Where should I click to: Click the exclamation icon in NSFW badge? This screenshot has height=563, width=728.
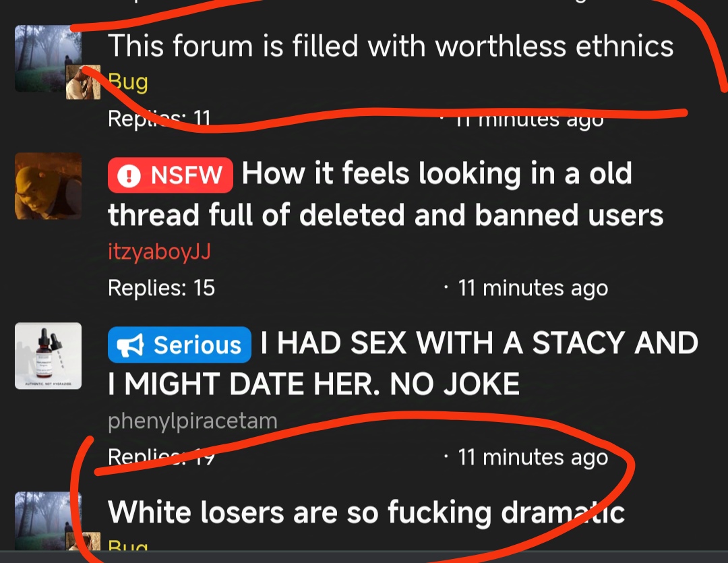129,175
